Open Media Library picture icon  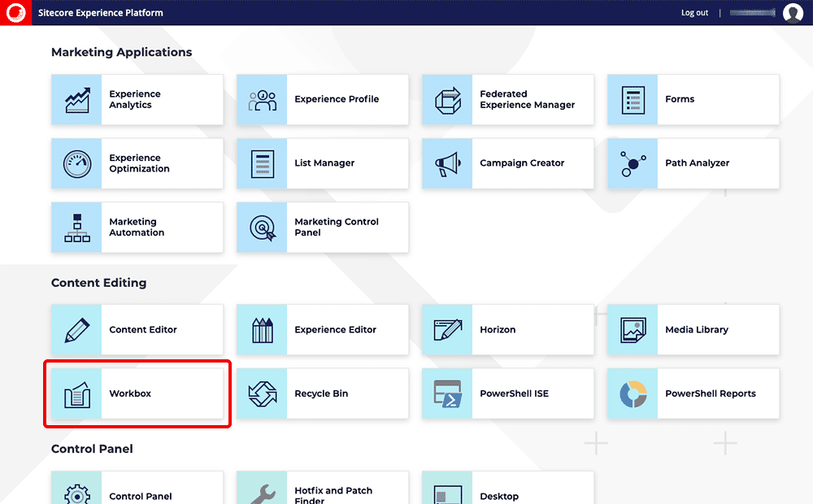(633, 330)
